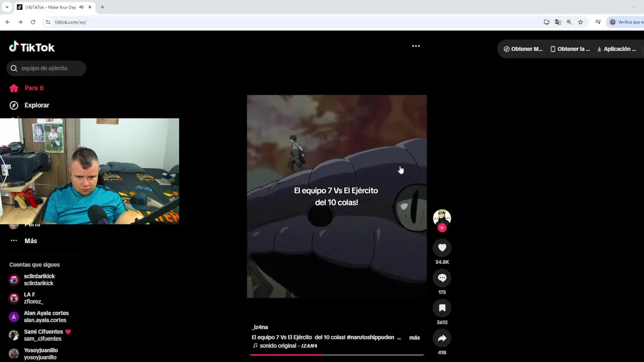Open the site information icon in the address bar
Screen dimensions: 644x362
[x=48, y=22]
